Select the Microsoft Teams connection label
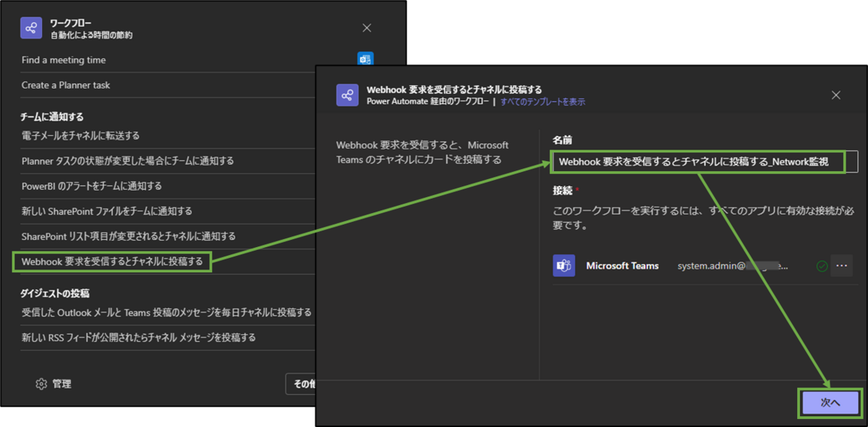 [622, 266]
